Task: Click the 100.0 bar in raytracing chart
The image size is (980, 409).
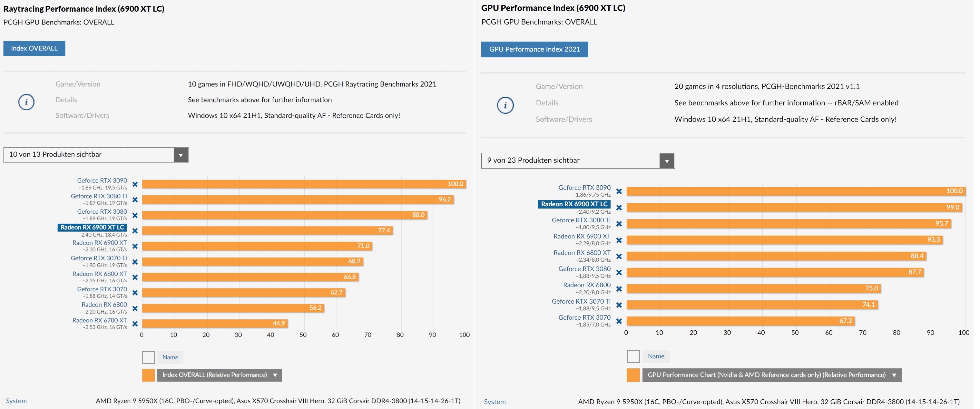Action: (304, 184)
